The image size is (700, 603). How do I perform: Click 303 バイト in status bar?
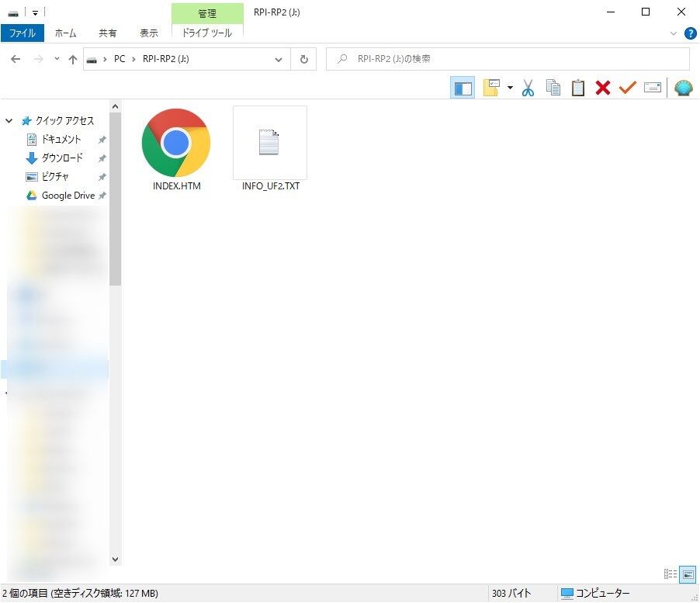[511, 593]
